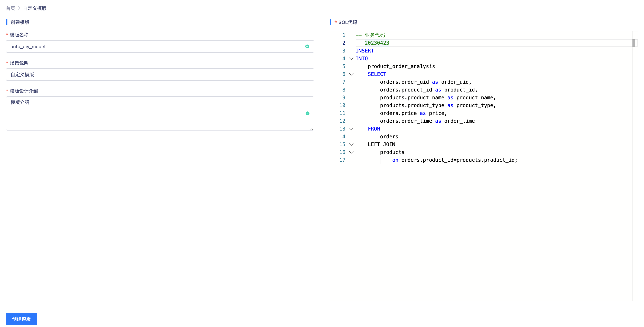This screenshot has height=327, width=644.
Task: Click the SQL editor vertical scrollbar thumb
Action: [x=634, y=43]
